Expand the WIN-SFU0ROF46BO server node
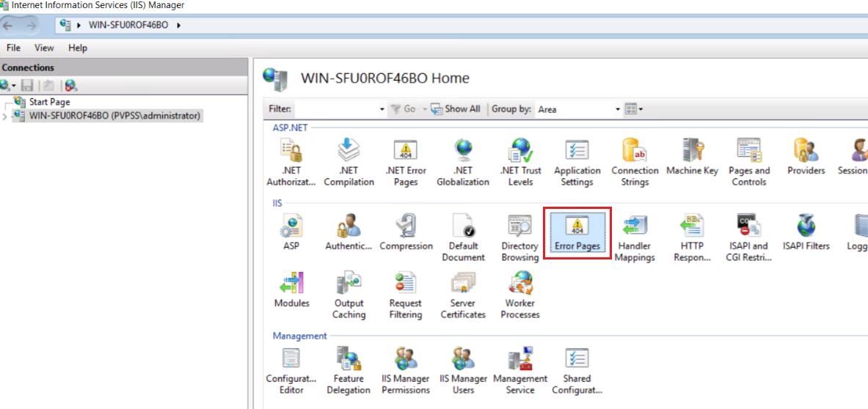 click(6, 116)
